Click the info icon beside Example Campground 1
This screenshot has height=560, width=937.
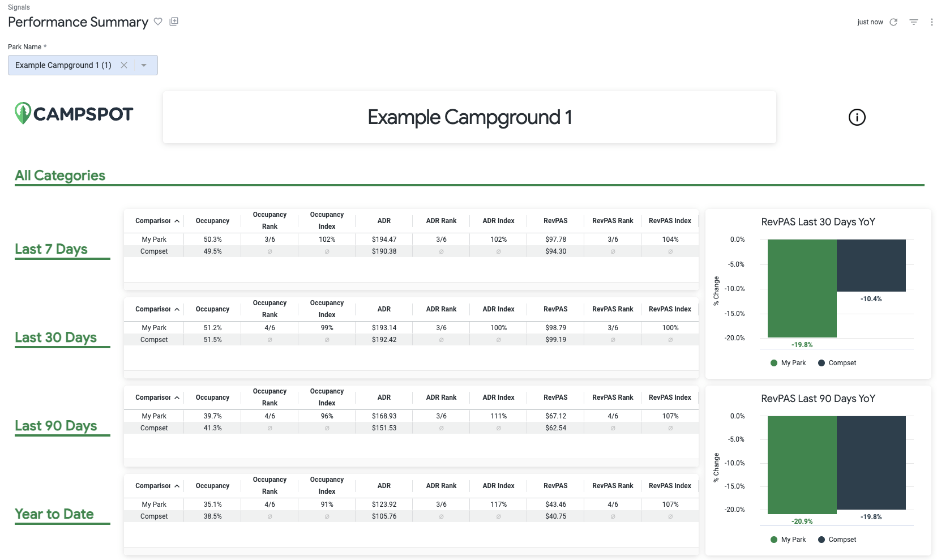(x=857, y=118)
